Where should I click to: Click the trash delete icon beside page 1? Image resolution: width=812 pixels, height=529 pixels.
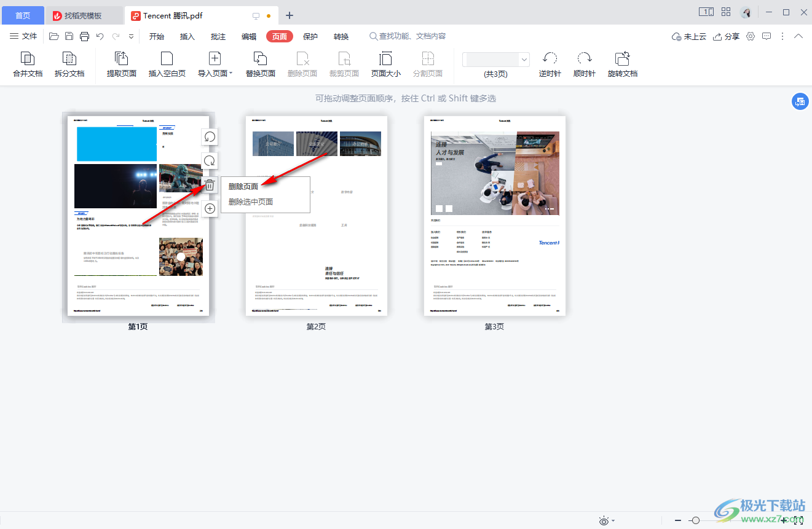pyautogui.click(x=210, y=185)
